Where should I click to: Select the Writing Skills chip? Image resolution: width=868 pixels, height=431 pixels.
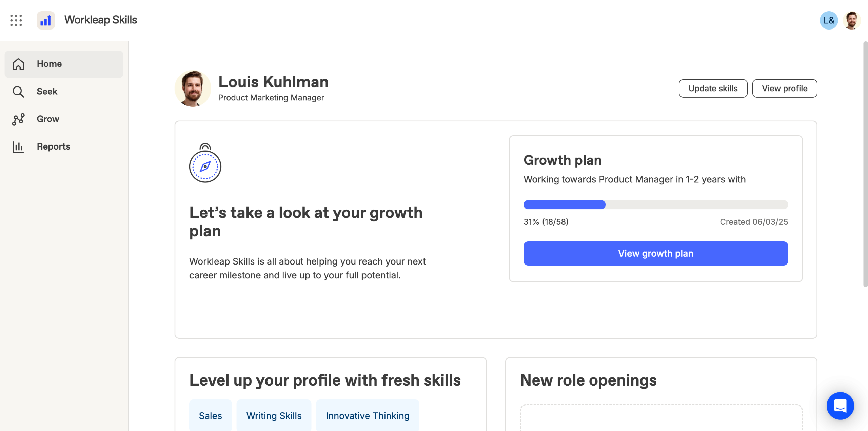pos(274,415)
